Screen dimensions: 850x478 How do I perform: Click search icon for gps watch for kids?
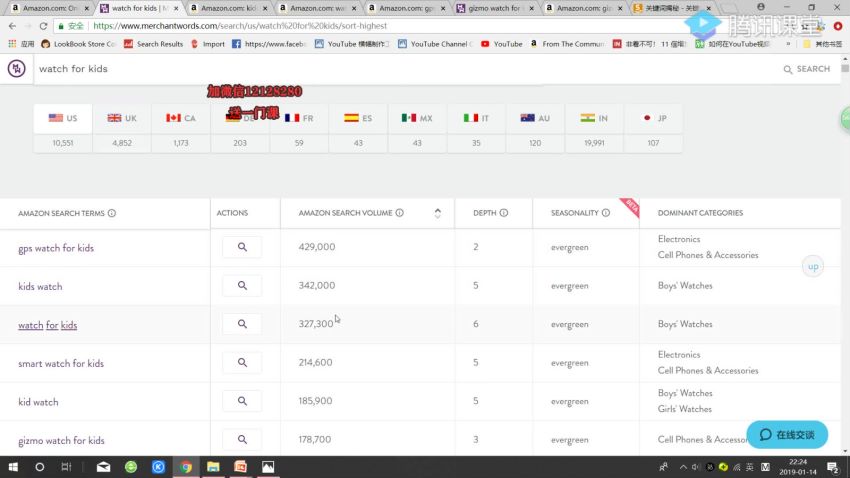pyautogui.click(x=242, y=247)
